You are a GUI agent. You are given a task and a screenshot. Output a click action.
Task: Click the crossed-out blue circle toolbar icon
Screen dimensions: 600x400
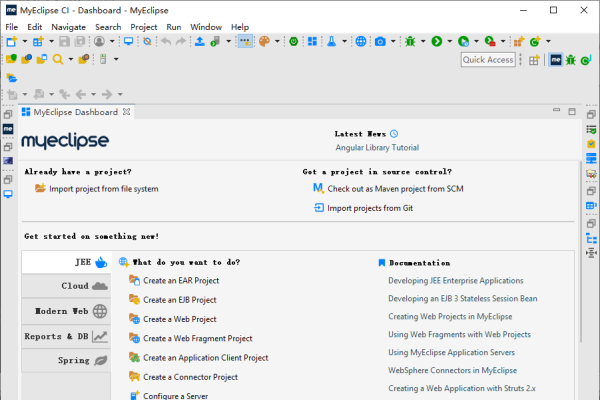coord(147,41)
